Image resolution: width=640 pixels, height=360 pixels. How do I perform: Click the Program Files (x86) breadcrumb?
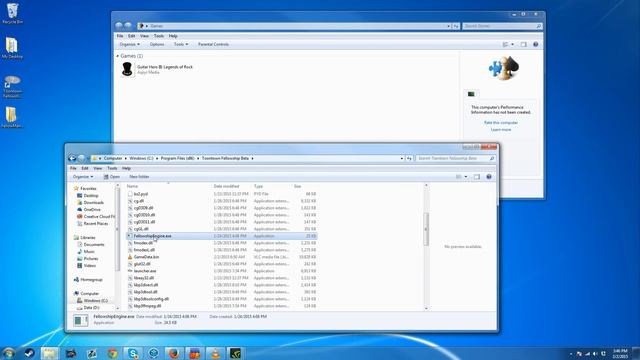coord(178,158)
